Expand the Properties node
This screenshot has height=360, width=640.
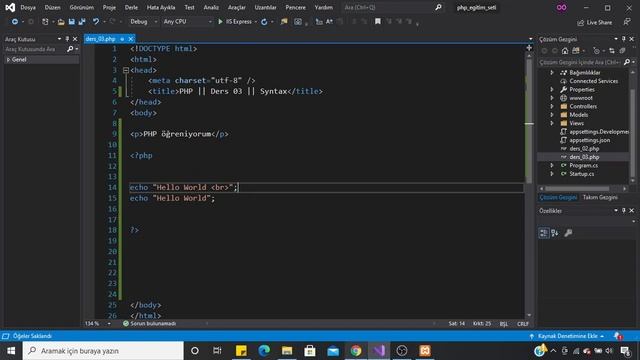[x=552, y=89]
